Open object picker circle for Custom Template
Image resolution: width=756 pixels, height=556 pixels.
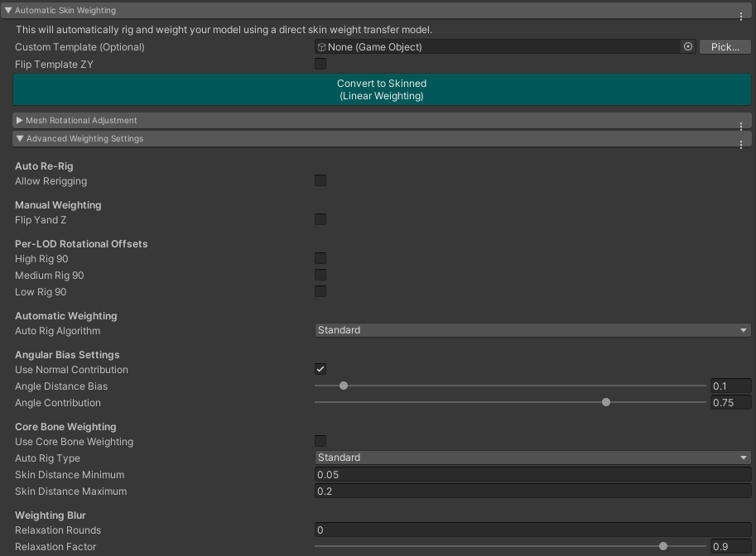pos(687,47)
